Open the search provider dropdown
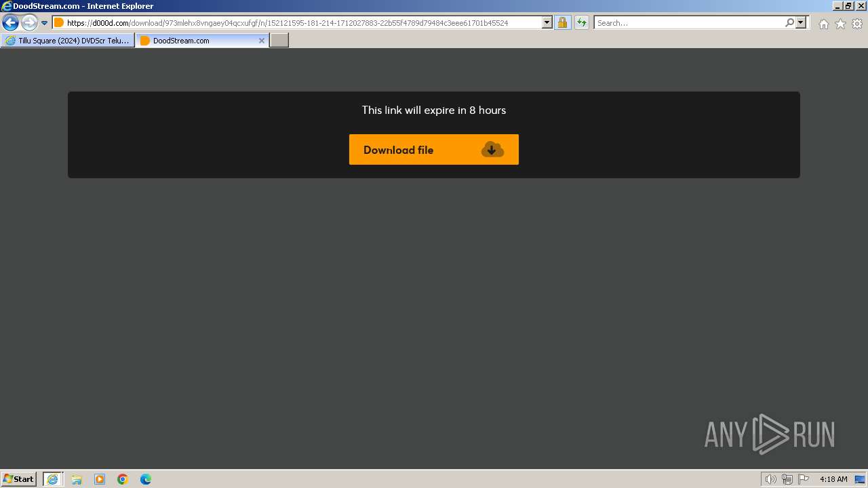 (x=801, y=23)
